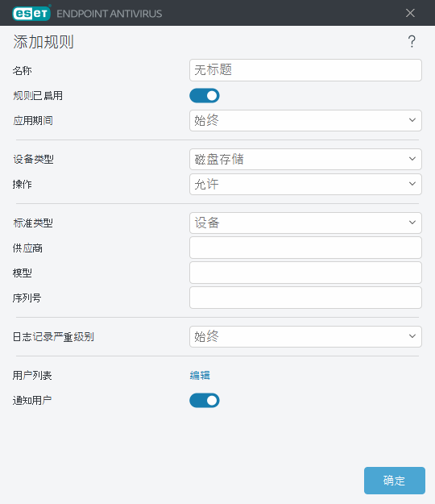Select the 序列号 input field

(305, 298)
